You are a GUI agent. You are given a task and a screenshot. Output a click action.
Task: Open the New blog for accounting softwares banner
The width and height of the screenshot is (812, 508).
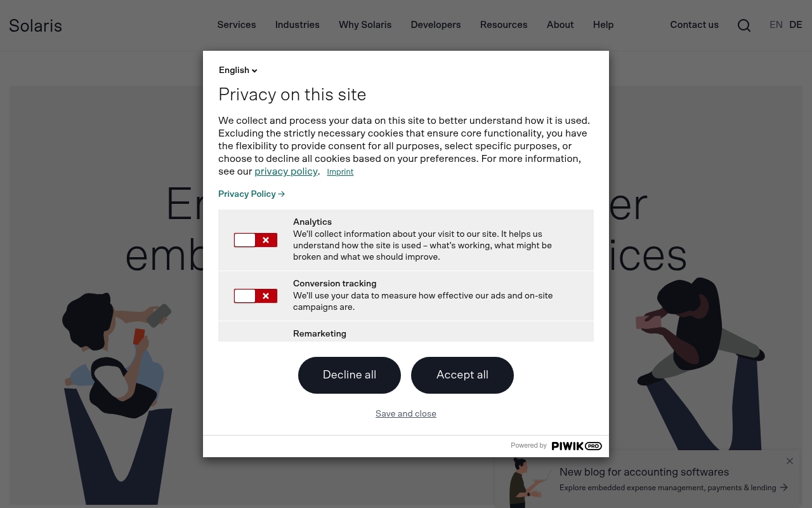644,472
